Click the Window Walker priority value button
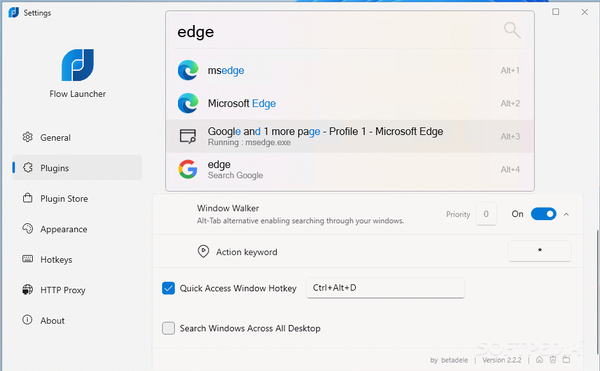This screenshot has height=371, width=600. (486, 214)
